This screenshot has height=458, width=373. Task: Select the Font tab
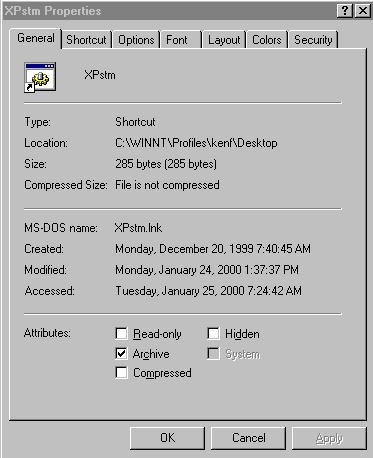181,40
